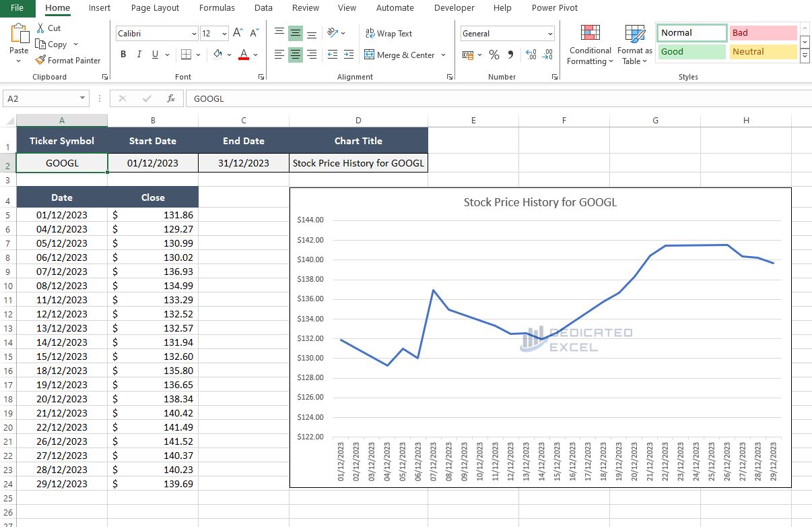
Task: Click Increase Decimal icon
Action: point(531,55)
